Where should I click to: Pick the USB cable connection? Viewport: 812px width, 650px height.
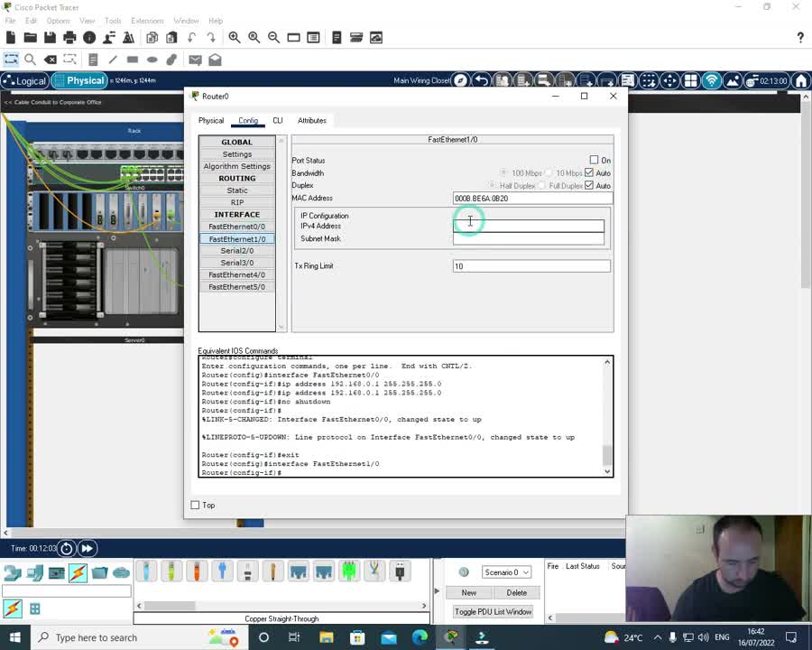(400, 571)
